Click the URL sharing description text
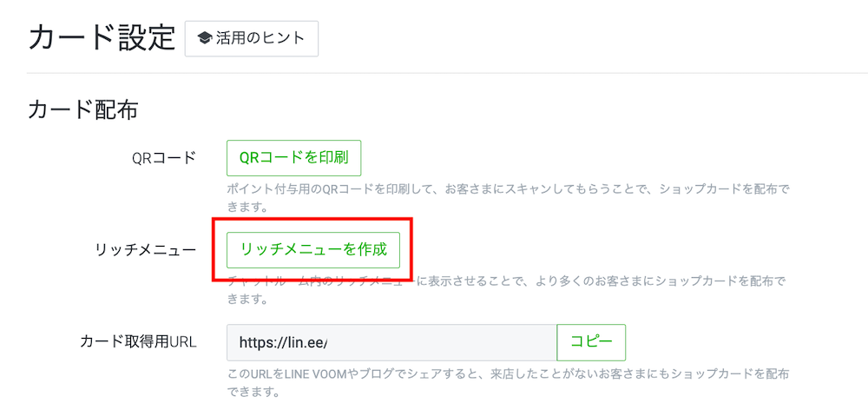This screenshot has width=868, height=403. pyautogui.click(x=508, y=384)
